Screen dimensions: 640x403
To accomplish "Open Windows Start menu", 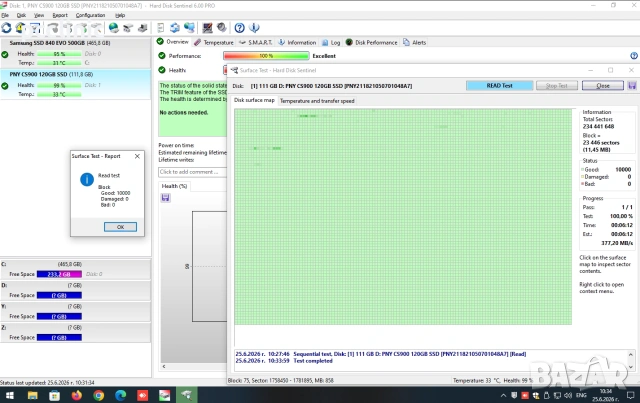I will [10, 395].
